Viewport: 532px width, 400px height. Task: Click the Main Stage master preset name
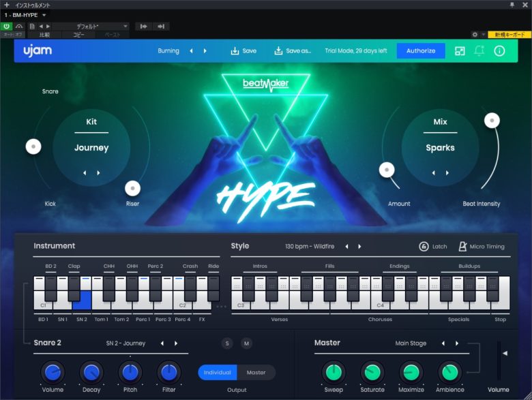pos(411,343)
